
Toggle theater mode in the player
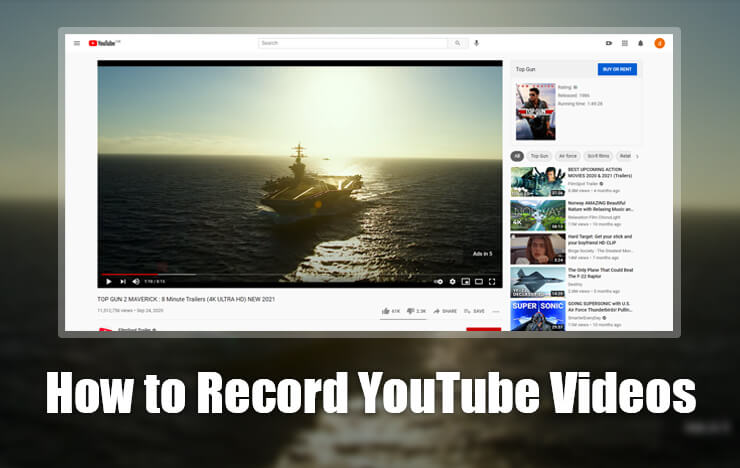(479, 282)
